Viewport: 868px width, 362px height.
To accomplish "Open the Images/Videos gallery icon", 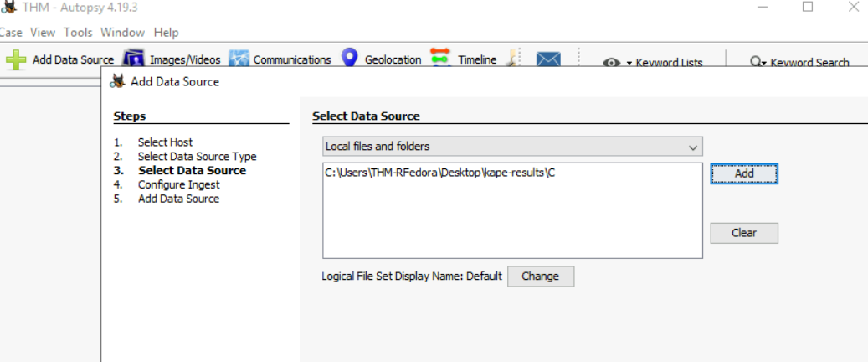I will pyautogui.click(x=134, y=59).
